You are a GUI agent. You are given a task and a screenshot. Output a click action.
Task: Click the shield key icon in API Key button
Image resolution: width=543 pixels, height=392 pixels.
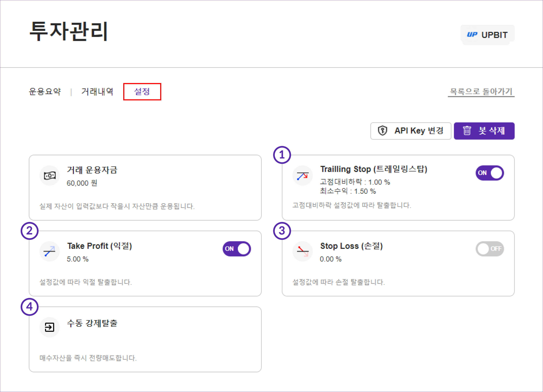coord(382,131)
